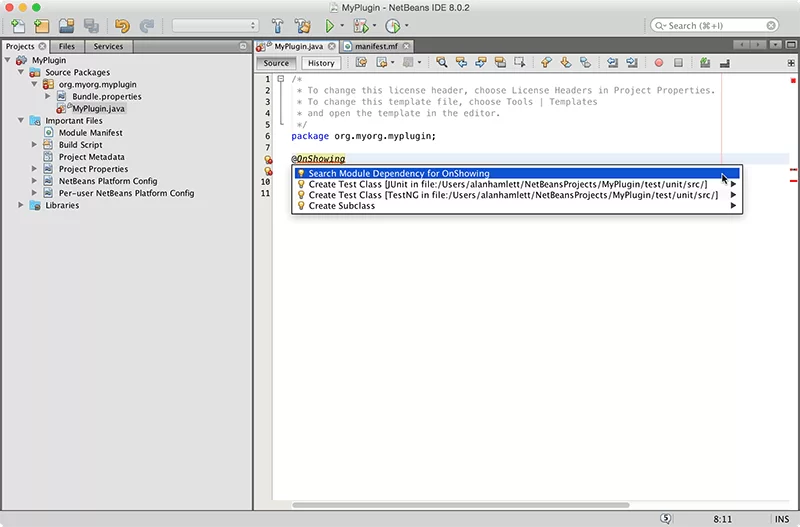Click the Stop Macro Recording square icon
Viewport: 800px width, 527px height.
(x=678, y=63)
